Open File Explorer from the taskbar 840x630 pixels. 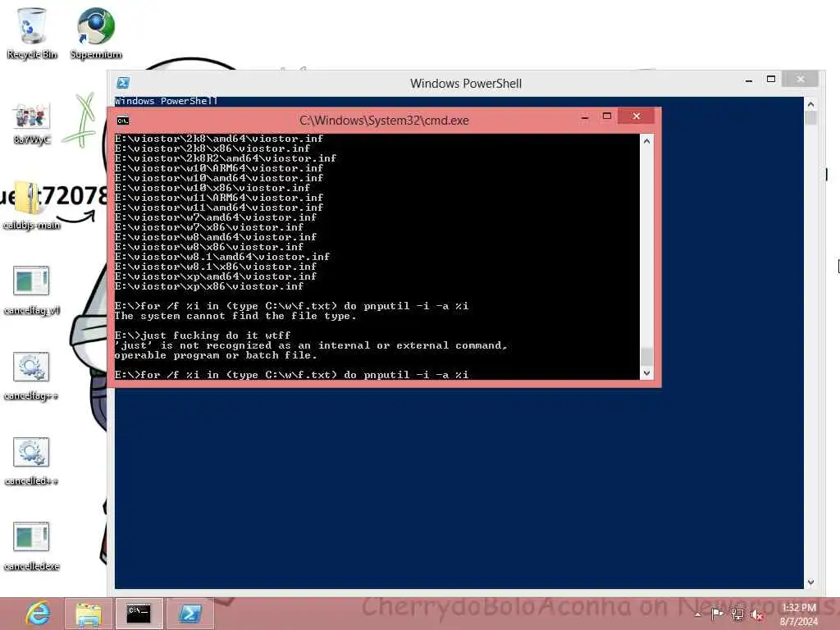pos(89,614)
